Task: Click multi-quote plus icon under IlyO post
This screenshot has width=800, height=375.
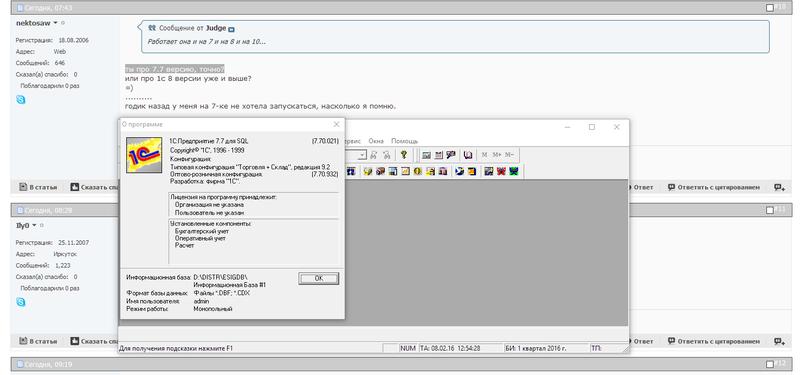Action: [x=780, y=341]
